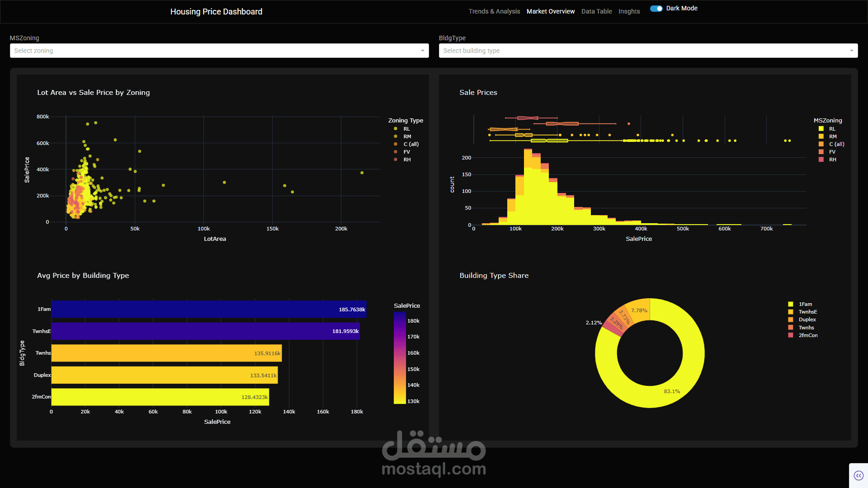Select the Market Overview tab
This screenshot has width=868, height=488.
pos(550,11)
